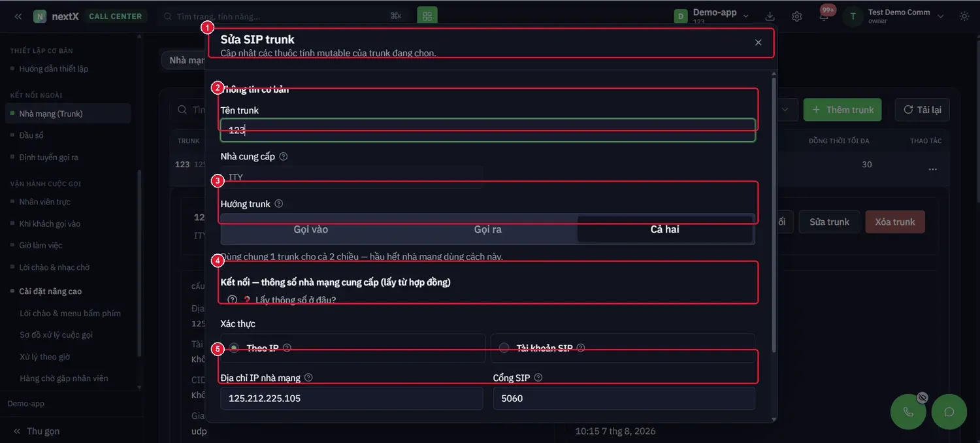Focus the Cổng SIP port input field

624,399
